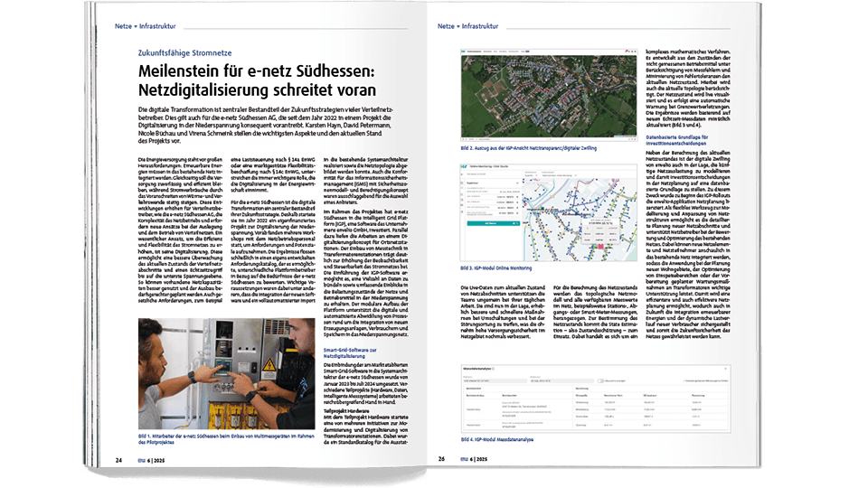Screen dimensions: 868x488
Task: Click paragraph starting "Neben der Berechnung des aktuellen"
Action: click(x=688, y=244)
